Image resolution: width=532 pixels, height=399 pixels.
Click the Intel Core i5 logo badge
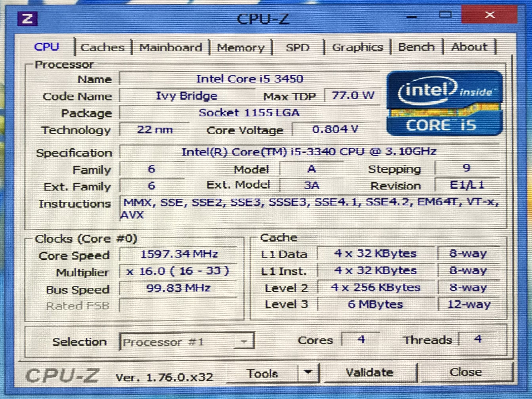pos(444,104)
